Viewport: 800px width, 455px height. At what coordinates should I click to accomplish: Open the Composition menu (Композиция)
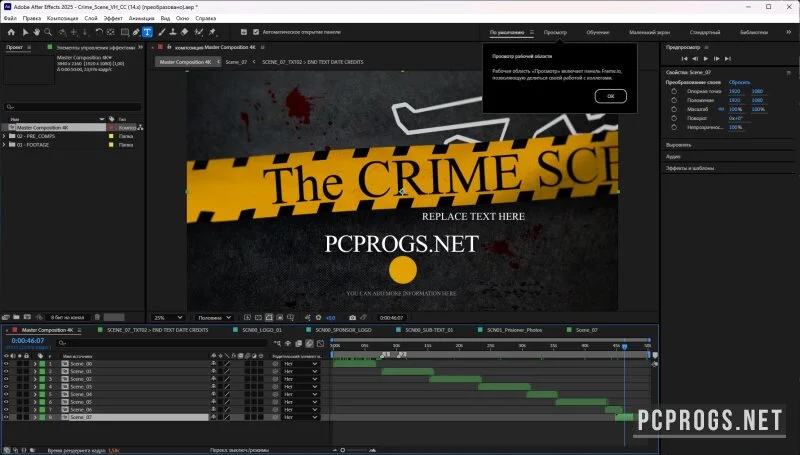[x=62, y=18]
